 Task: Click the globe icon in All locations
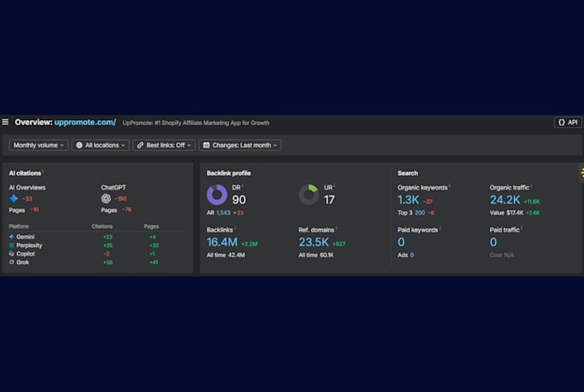click(79, 145)
